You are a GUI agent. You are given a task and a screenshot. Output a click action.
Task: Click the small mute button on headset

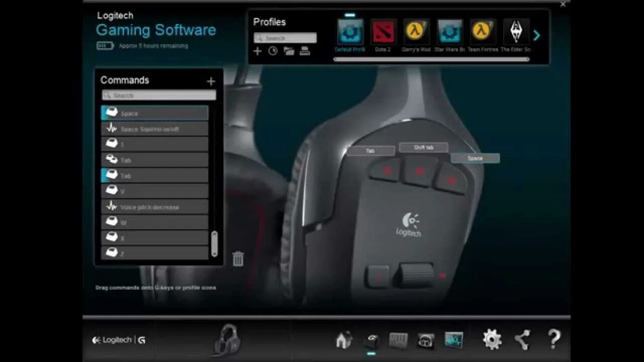click(378, 276)
